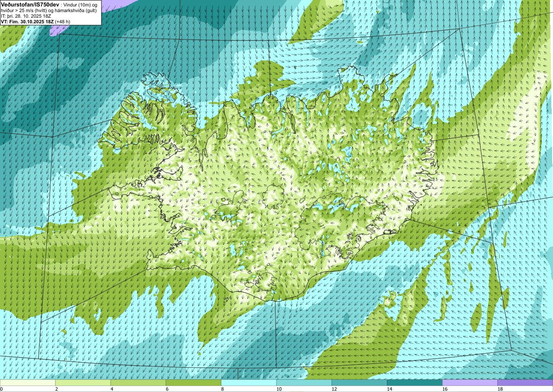Click the 'VT: Fim. 30.10.2025 18Z' line
Screen dimensions: 553x392
(x=27, y=21)
